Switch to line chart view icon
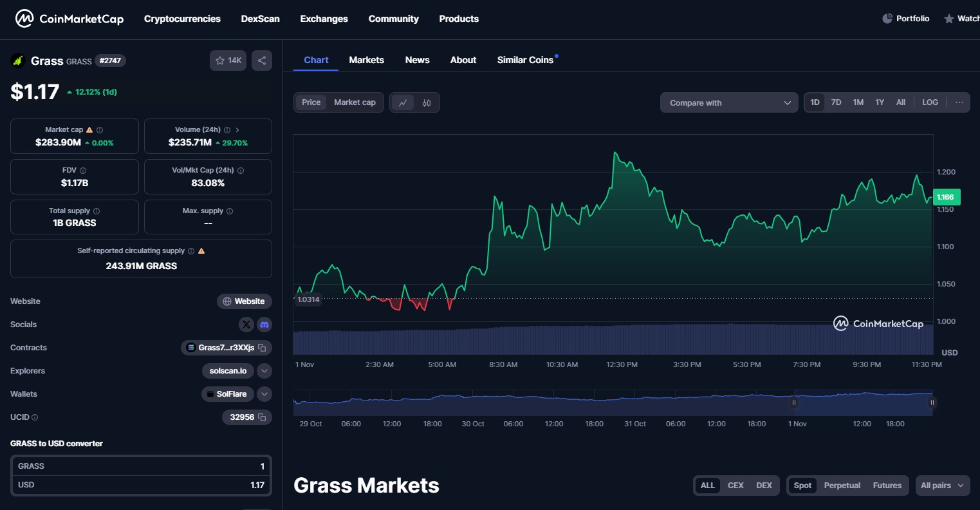Image resolution: width=980 pixels, height=510 pixels. (403, 102)
